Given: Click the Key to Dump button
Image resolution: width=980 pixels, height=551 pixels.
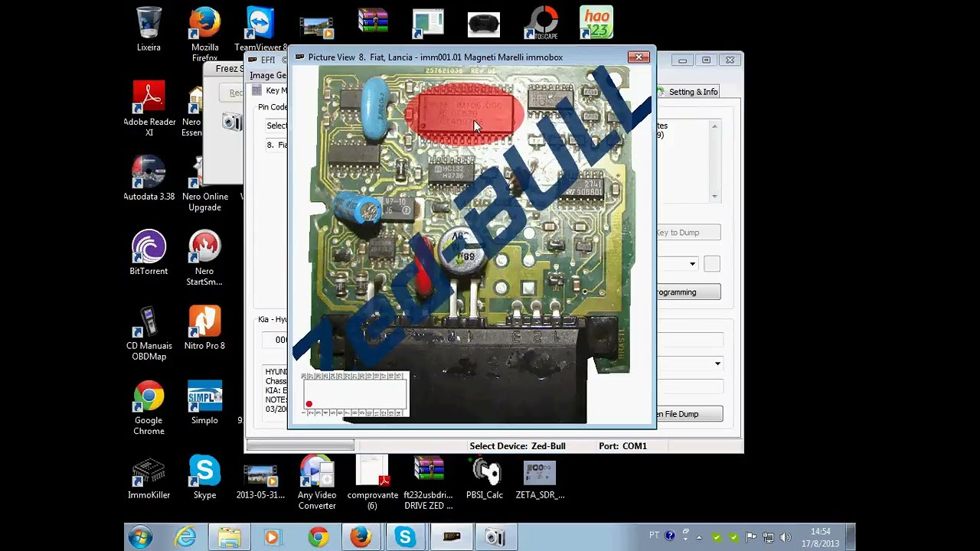Looking at the screenshot, I should 688,233.
